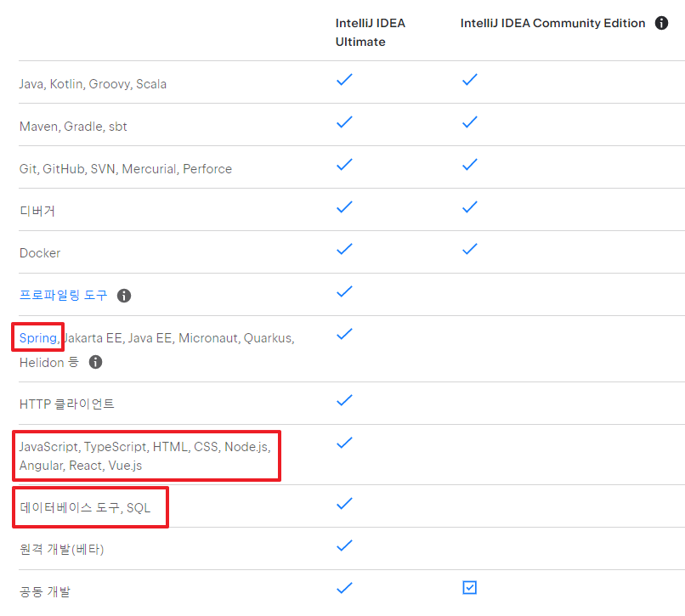Screen dimensions: 685x616
Task: Click Git, GitHub, SVN, Mercurial, Perforce text
Action: (126, 169)
